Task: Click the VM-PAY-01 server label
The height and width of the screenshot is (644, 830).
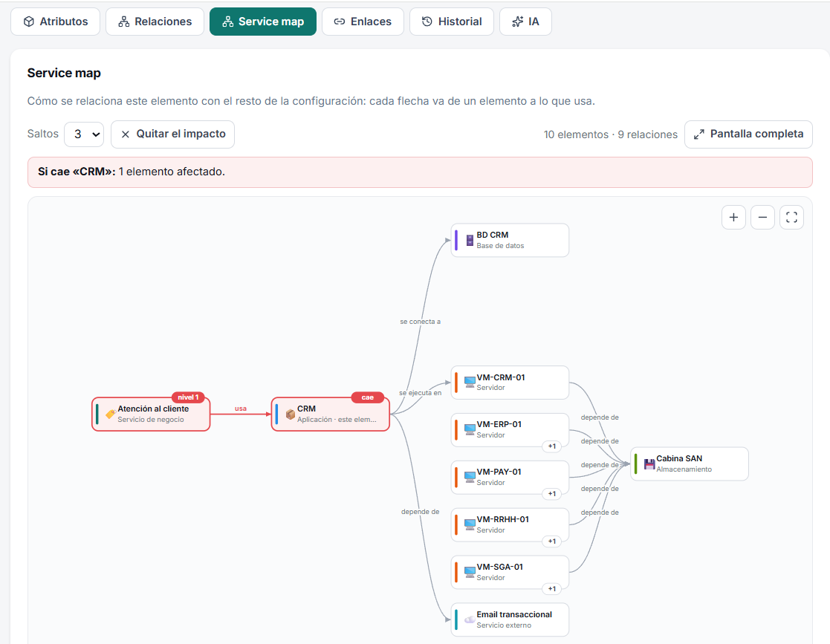Action: point(499,472)
